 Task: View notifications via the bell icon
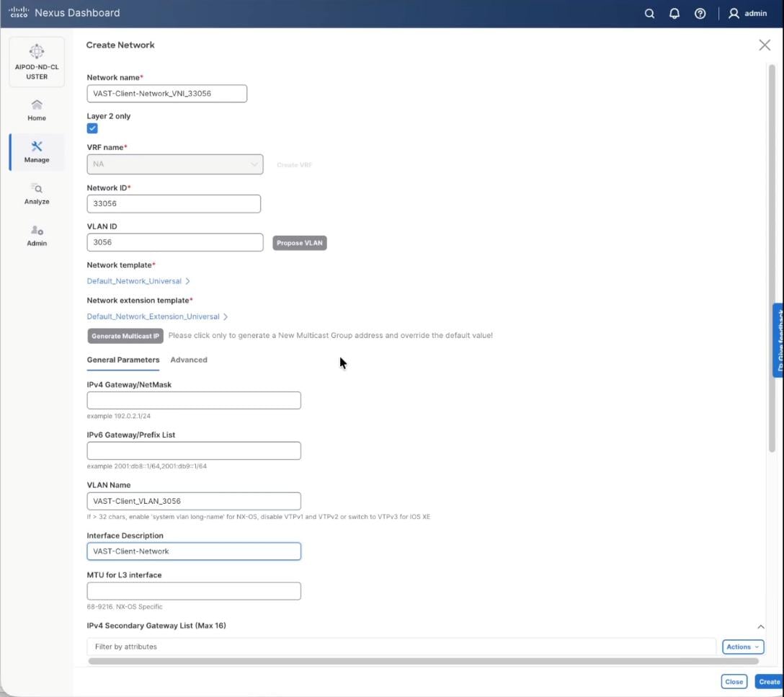[674, 13]
